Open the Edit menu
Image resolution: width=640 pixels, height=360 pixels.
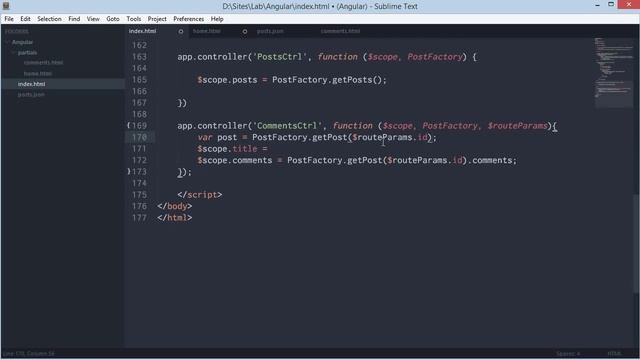[25, 19]
